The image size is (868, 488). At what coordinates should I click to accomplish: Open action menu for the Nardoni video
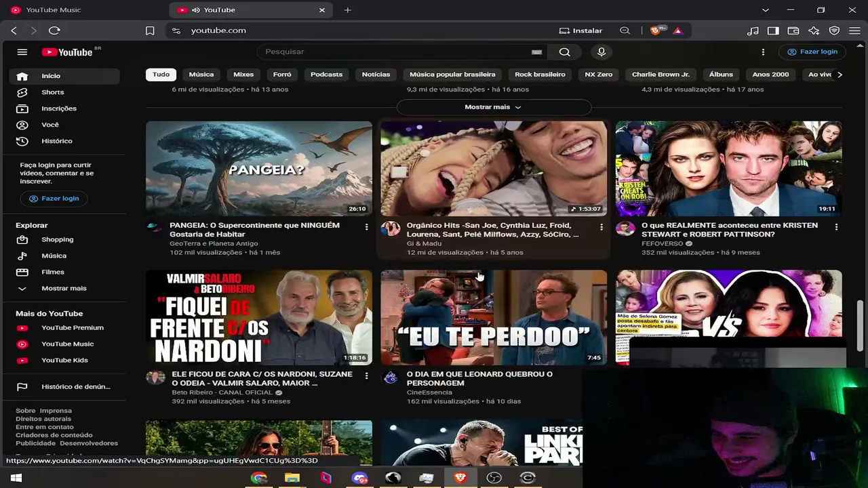[x=366, y=375]
